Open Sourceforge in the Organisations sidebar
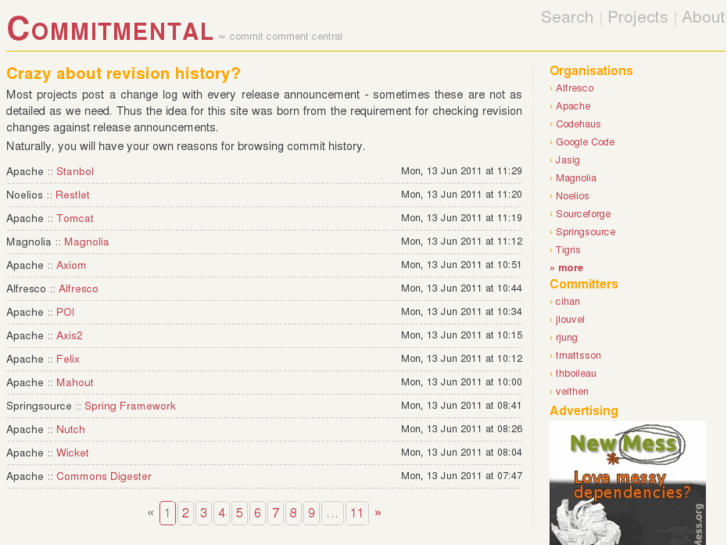 583,214
